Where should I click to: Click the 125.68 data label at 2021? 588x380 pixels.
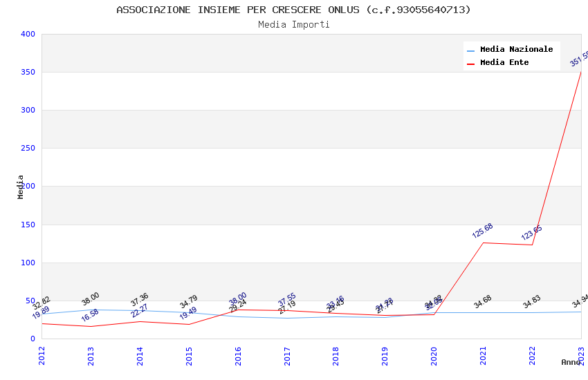482,231
